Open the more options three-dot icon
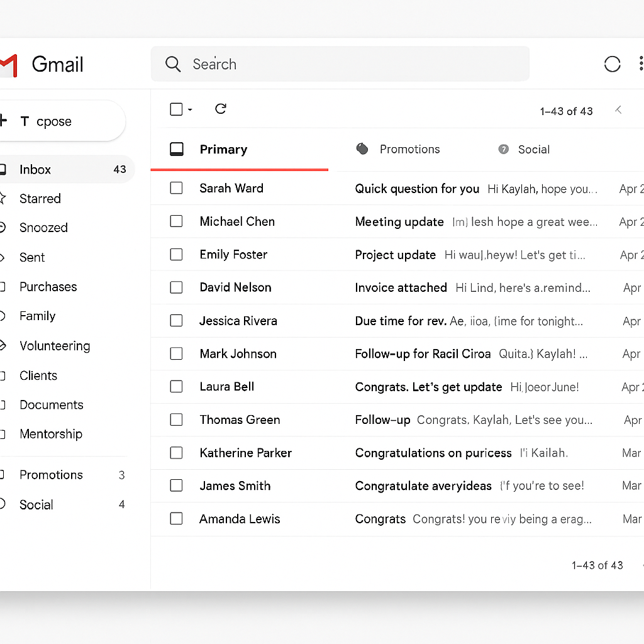644x644 pixels. coord(640,64)
